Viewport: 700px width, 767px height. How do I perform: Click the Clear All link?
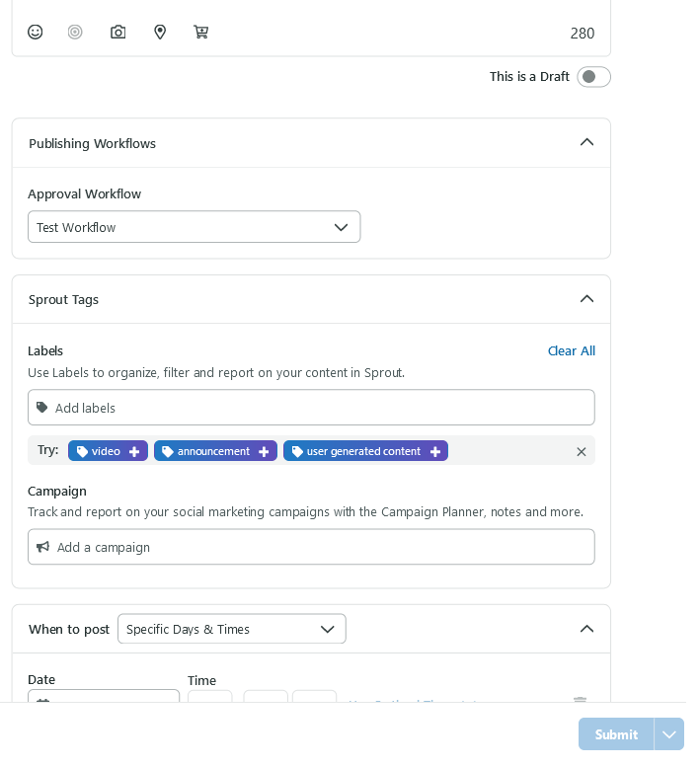(571, 350)
